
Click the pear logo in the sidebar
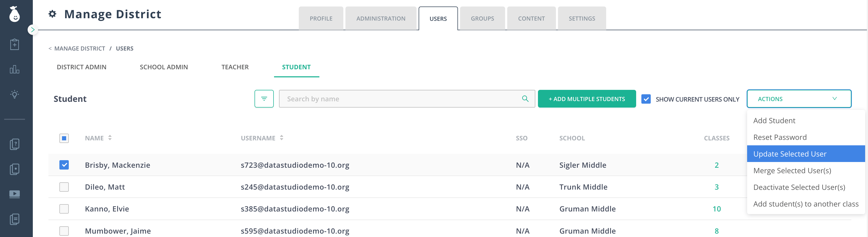pyautogui.click(x=15, y=14)
